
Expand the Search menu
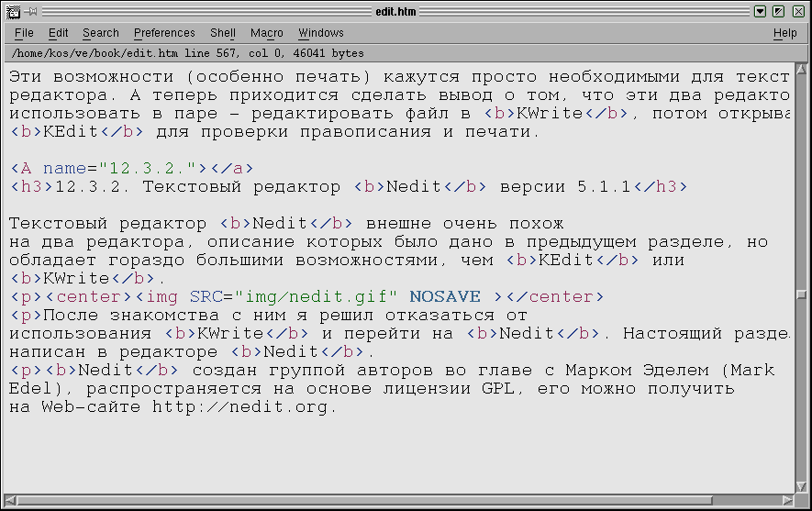tap(100, 33)
